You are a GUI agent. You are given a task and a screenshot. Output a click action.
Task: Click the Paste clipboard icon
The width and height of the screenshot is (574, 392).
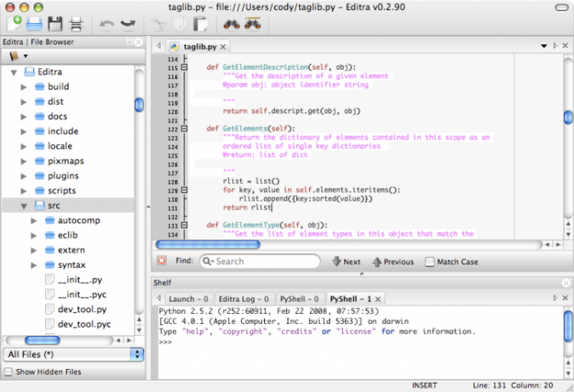(201, 24)
